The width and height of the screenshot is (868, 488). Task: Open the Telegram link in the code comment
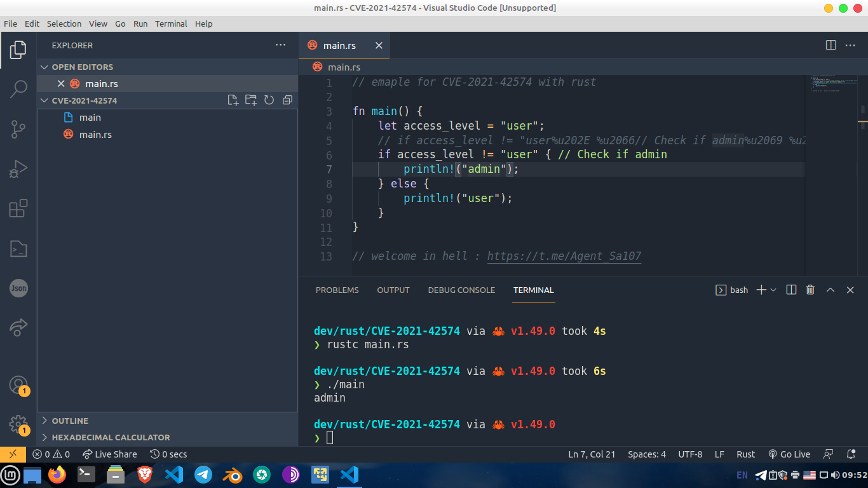click(x=564, y=256)
